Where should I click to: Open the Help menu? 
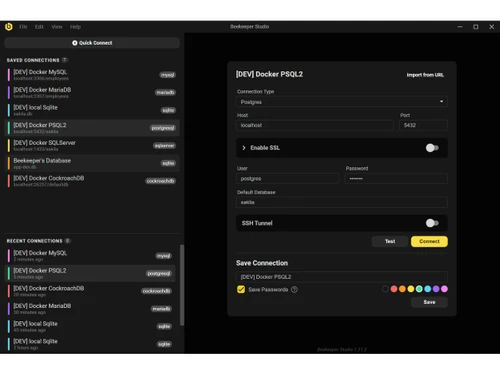click(x=75, y=27)
